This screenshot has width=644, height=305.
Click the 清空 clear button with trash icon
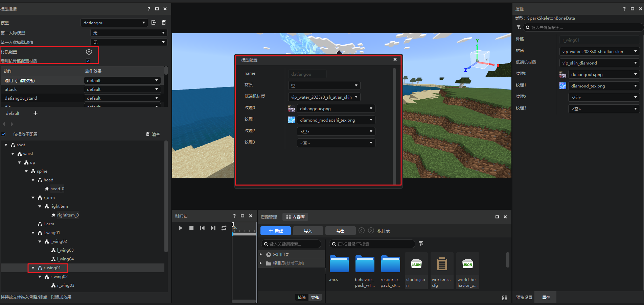tap(153, 134)
